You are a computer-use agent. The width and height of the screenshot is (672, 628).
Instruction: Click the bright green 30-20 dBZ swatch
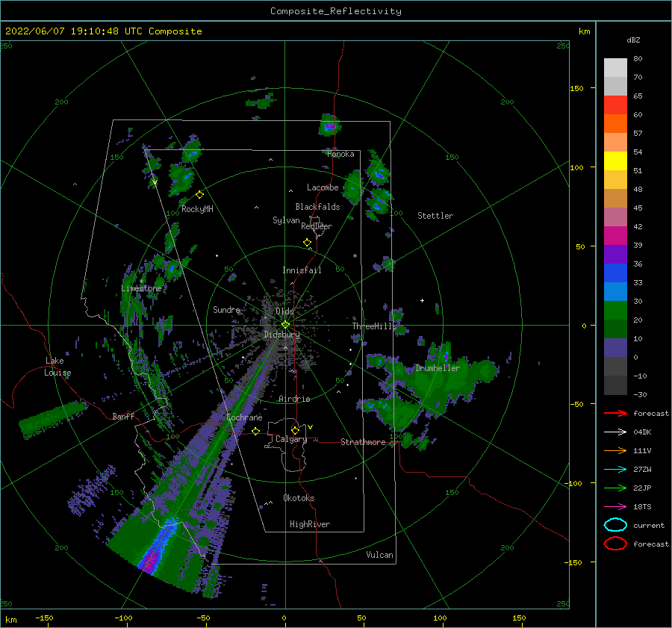(x=615, y=311)
